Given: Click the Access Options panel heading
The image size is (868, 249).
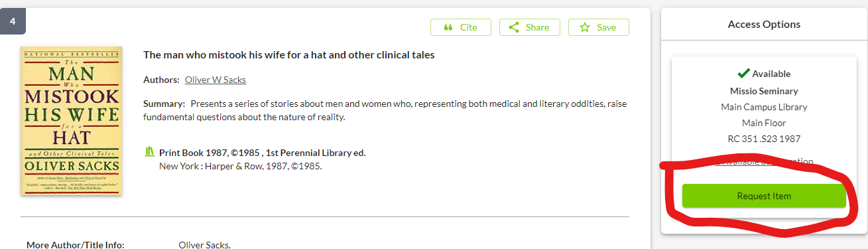Looking at the screenshot, I should 764,25.
